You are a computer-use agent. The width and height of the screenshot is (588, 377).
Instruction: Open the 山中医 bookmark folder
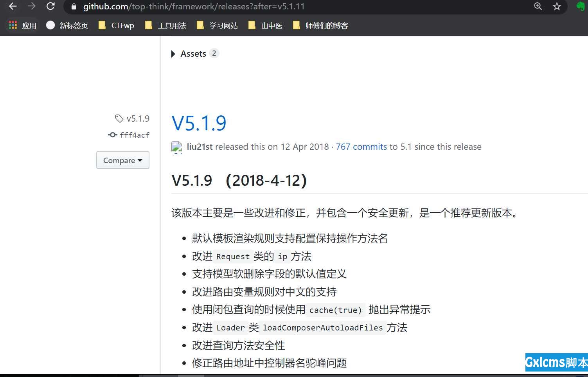point(265,25)
